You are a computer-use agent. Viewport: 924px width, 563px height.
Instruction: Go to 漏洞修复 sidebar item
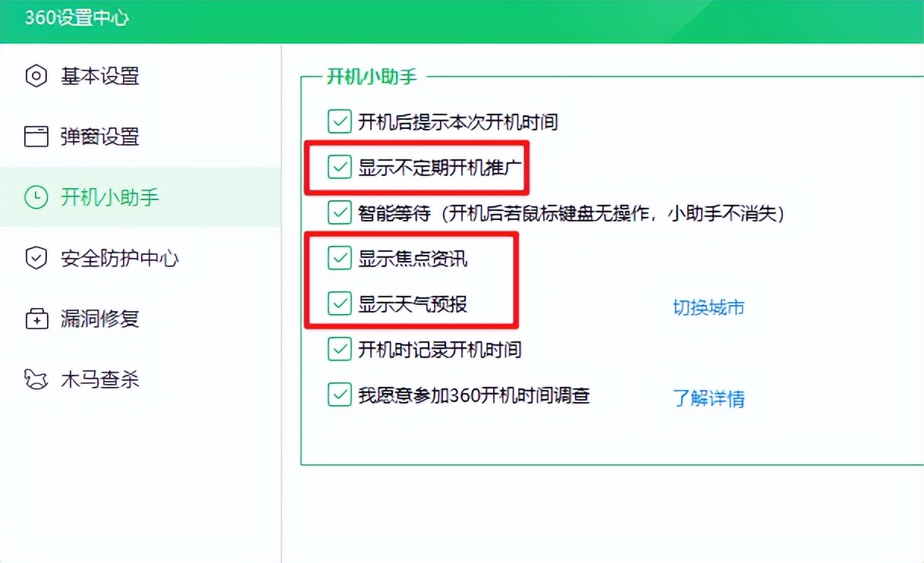click(140, 319)
